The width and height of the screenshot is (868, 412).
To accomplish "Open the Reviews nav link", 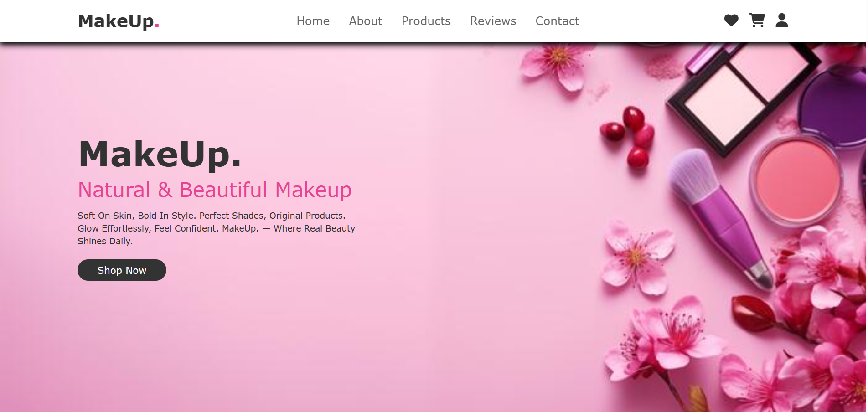I will (x=493, y=21).
